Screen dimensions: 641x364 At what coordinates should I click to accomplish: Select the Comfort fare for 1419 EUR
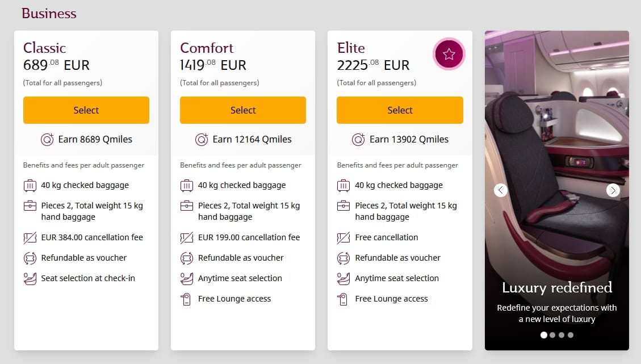[x=243, y=110]
